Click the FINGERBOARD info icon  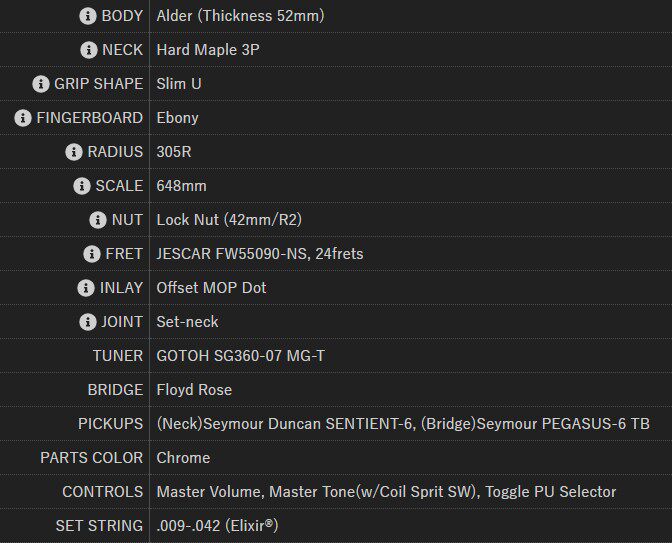(23, 118)
